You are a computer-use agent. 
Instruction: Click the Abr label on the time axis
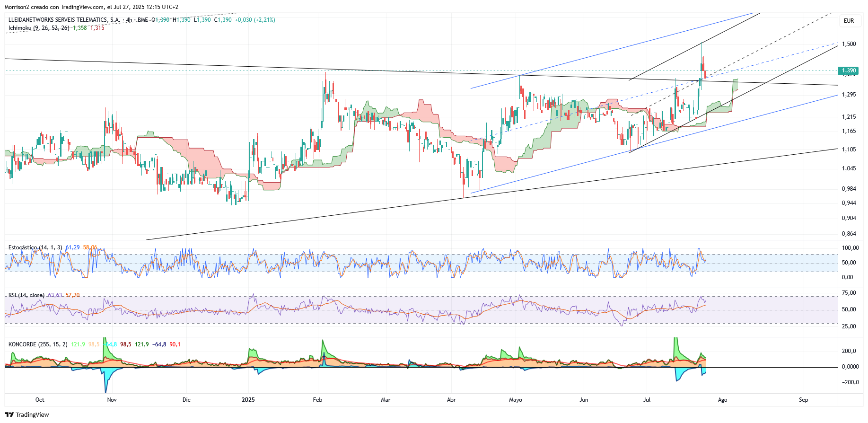click(451, 400)
